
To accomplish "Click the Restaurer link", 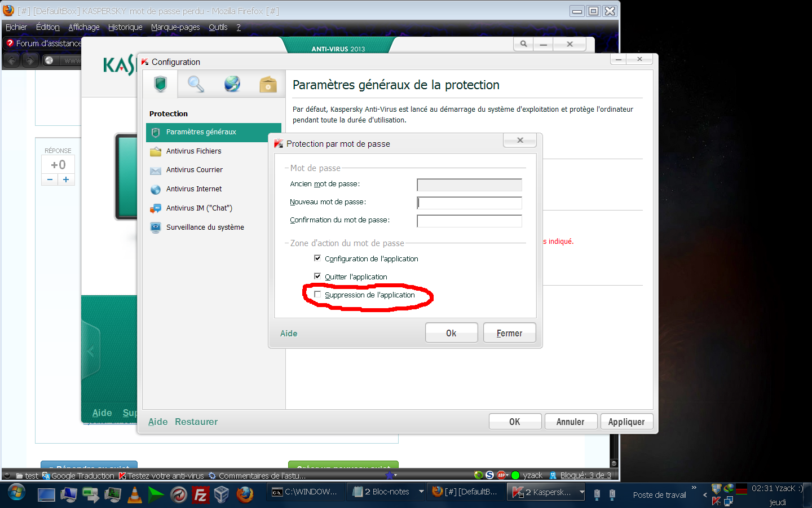I will (196, 422).
